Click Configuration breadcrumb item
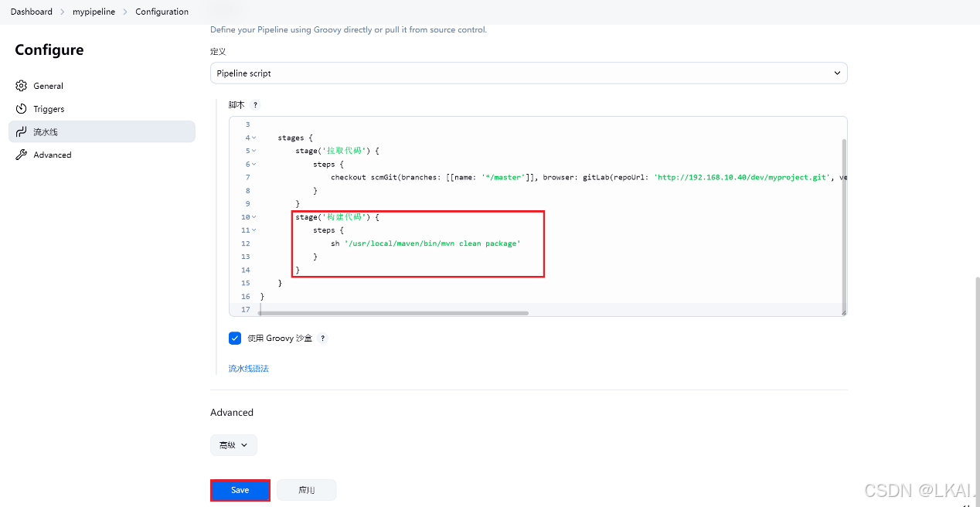Image resolution: width=980 pixels, height=507 pixels. coord(162,12)
